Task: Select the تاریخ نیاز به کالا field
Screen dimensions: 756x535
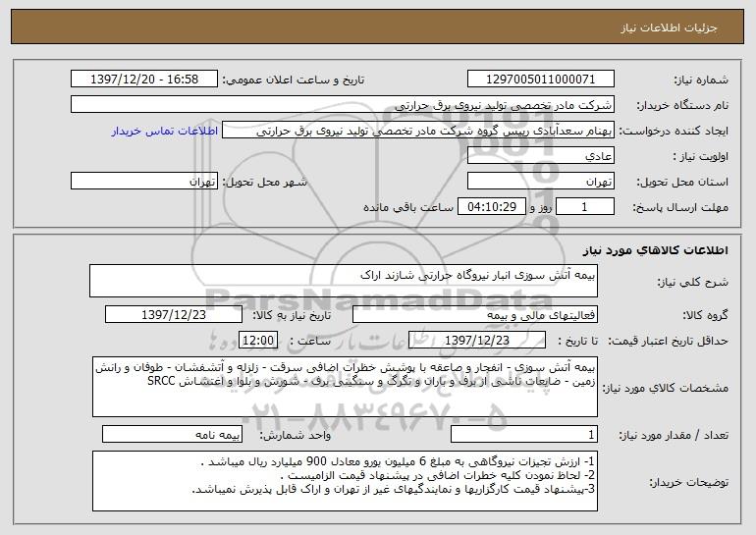Action: tap(174, 315)
